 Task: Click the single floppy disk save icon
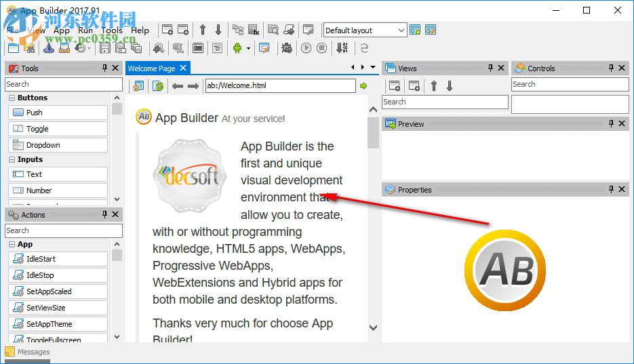click(x=105, y=48)
